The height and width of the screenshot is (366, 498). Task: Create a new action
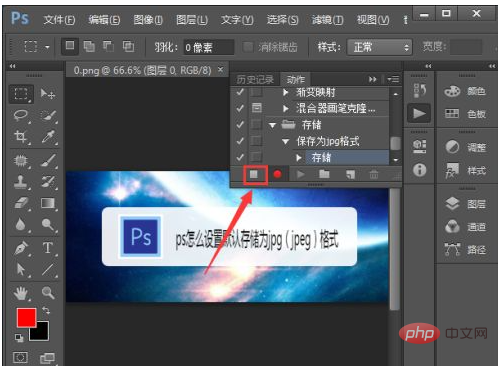350,174
